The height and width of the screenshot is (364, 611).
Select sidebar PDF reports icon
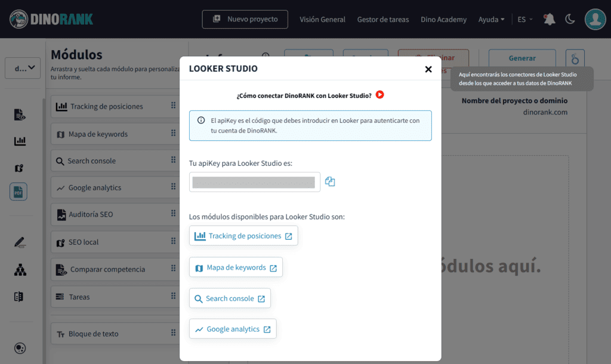[18, 192]
